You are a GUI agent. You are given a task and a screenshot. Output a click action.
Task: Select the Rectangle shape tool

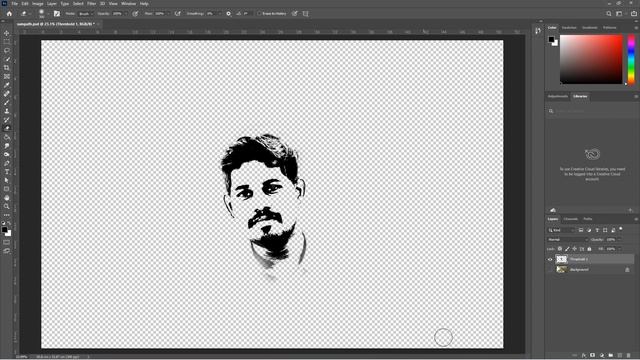pyautogui.click(x=7, y=189)
